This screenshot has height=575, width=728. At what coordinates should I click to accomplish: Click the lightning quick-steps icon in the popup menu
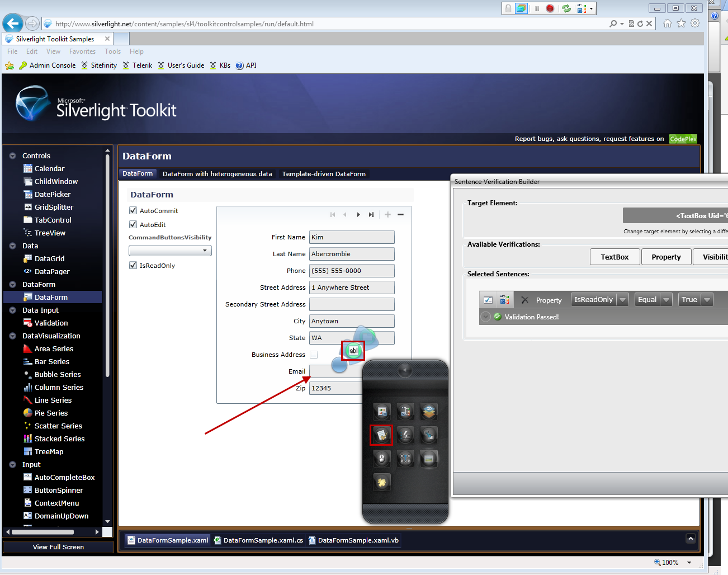pos(405,435)
